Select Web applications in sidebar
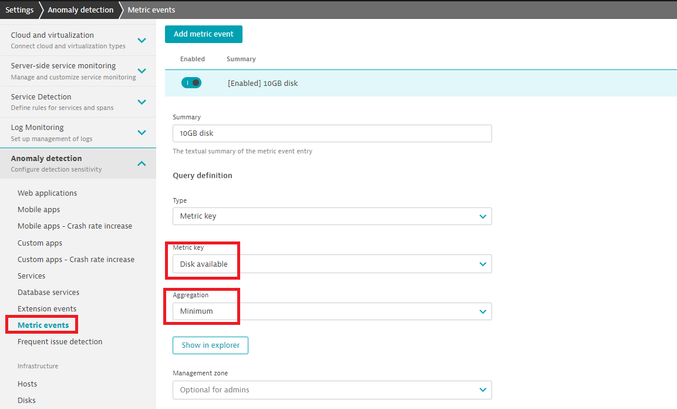The image size is (677, 409). pyautogui.click(x=47, y=193)
